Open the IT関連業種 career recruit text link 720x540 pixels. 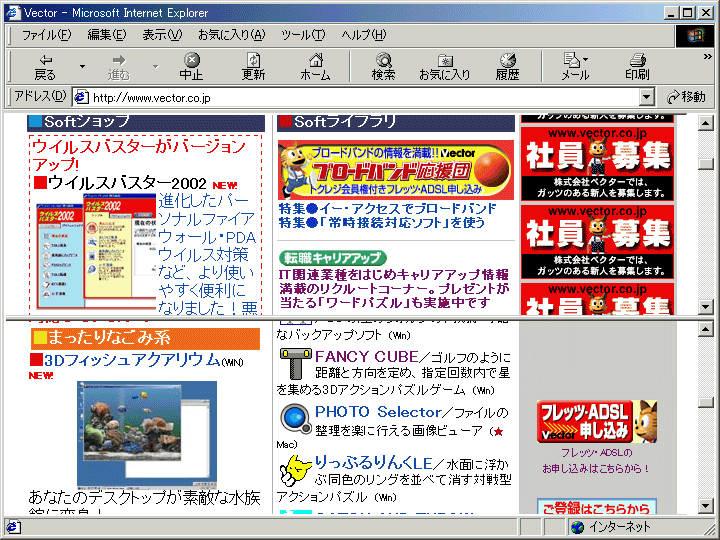click(x=394, y=288)
